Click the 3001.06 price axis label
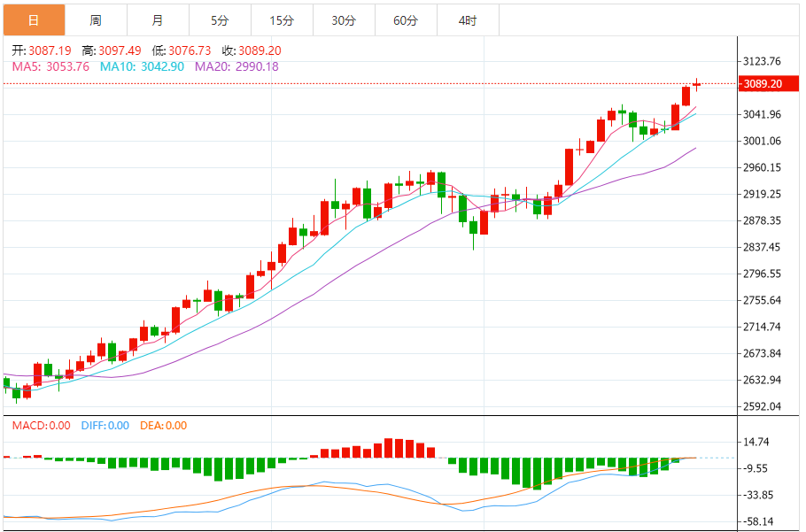 click(762, 141)
